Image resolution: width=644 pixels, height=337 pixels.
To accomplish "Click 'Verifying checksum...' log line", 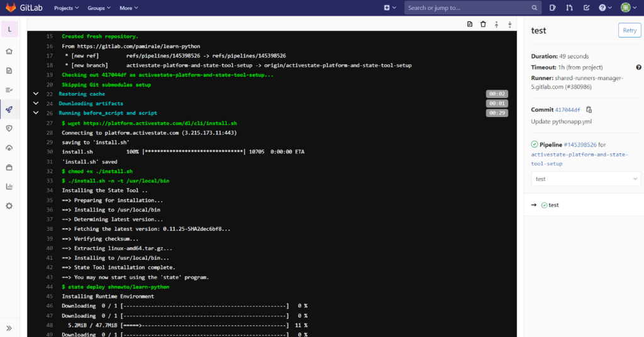I will 100,239.
